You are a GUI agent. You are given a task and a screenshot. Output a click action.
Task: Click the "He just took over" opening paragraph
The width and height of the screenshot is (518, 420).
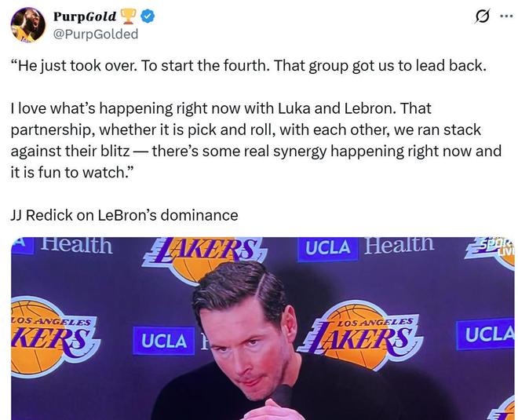(x=248, y=66)
